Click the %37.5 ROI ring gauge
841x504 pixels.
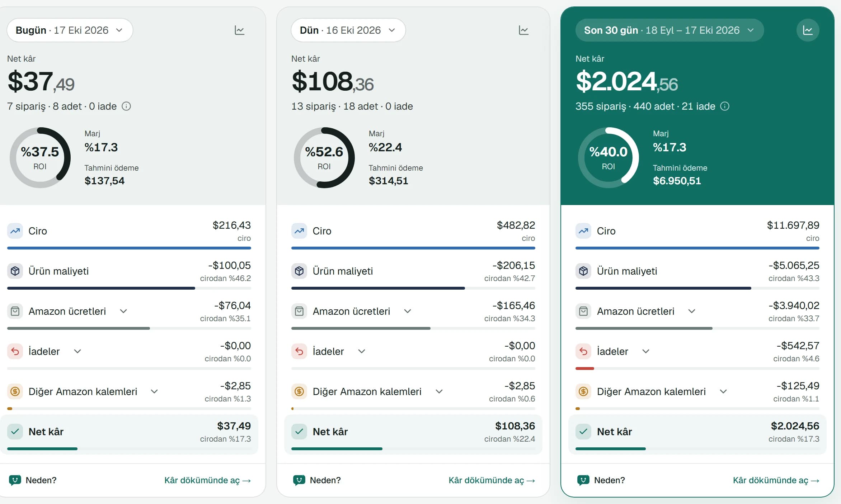[40, 158]
